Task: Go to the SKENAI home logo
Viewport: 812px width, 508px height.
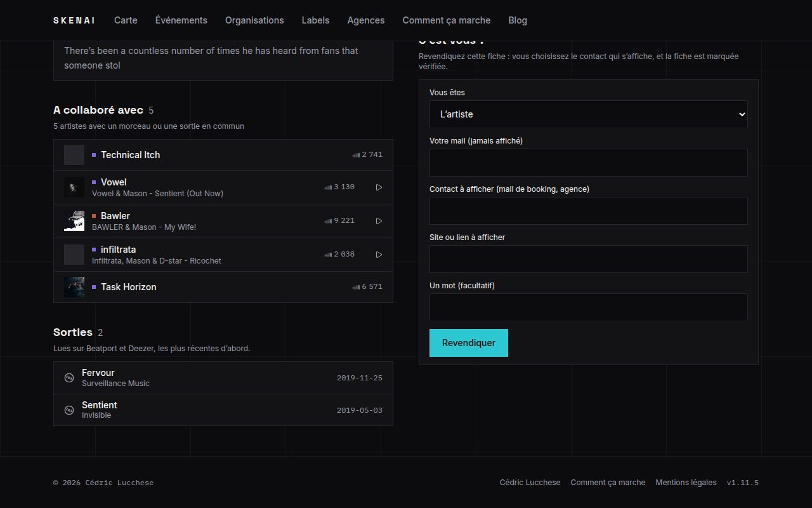Action: pyautogui.click(x=74, y=20)
